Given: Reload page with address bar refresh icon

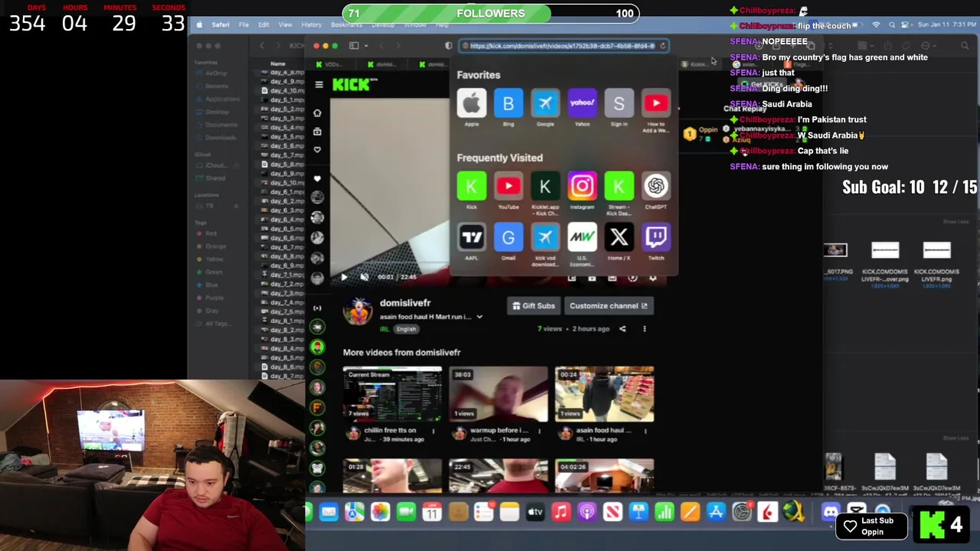Looking at the screenshot, I should click(662, 46).
